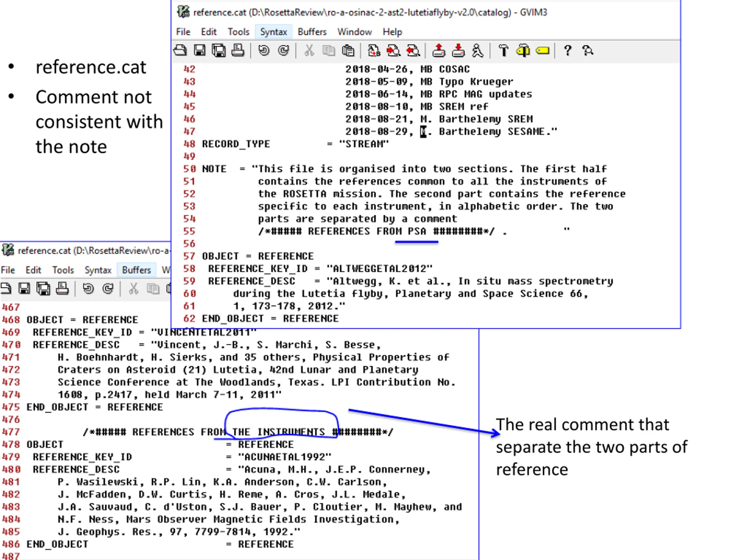Click the Undo icon in lower GVIM window
This screenshot has width=747, height=560.
tap(88, 289)
